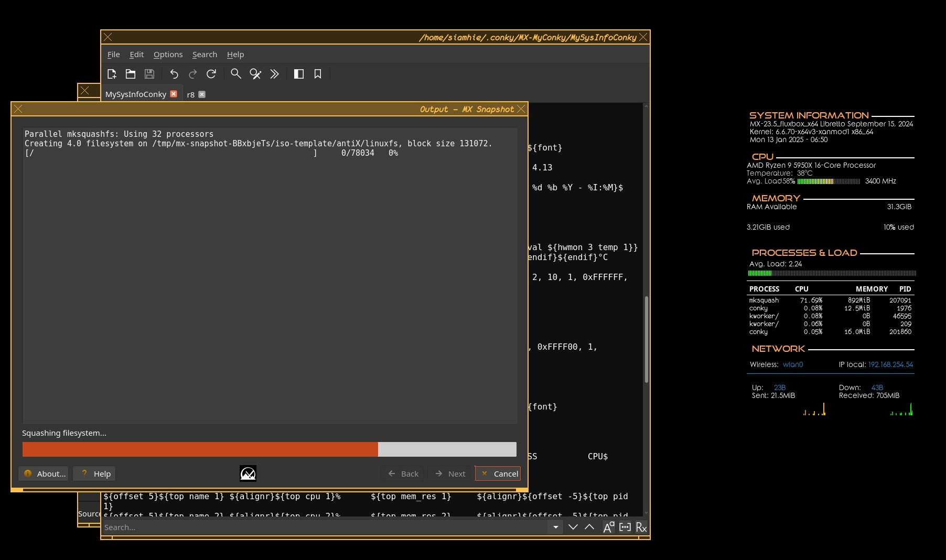Toggle the side pane icon
946x560 pixels.
(x=299, y=74)
